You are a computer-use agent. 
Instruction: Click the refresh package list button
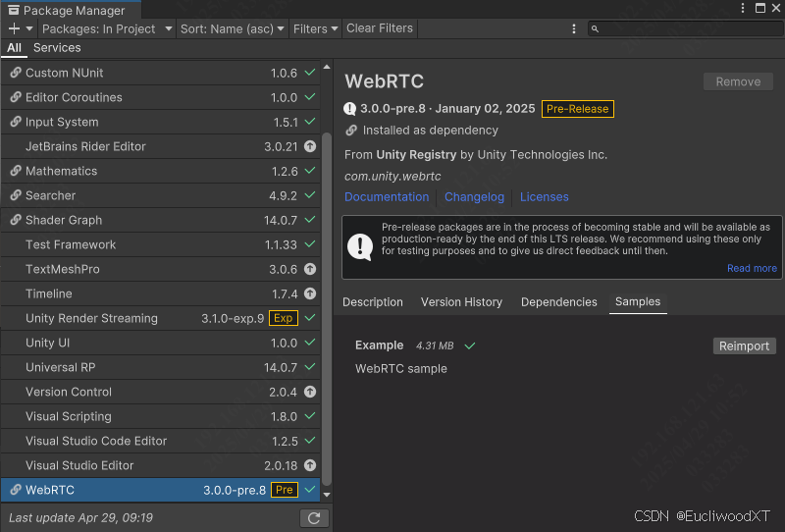(314, 518)
